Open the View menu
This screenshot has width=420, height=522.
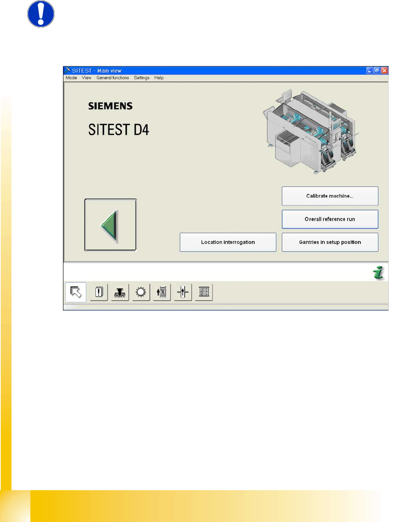point(87,78)
